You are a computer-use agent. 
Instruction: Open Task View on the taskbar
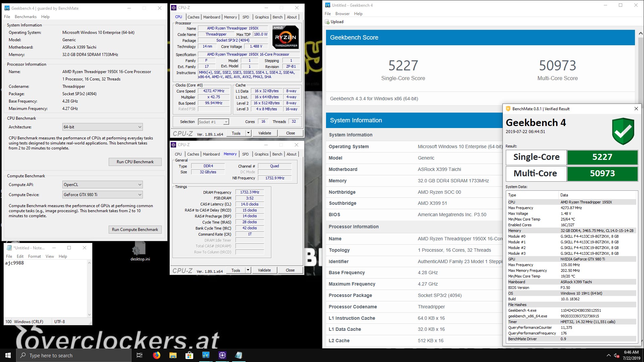click(x=140, y=355)
